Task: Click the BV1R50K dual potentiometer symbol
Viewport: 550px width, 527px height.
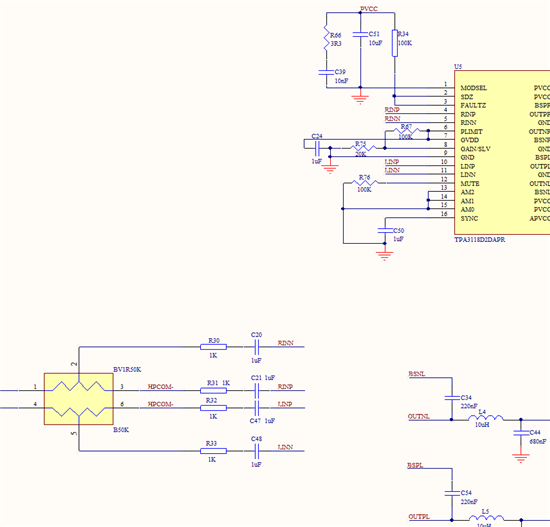Action: [x=79, y=399]
